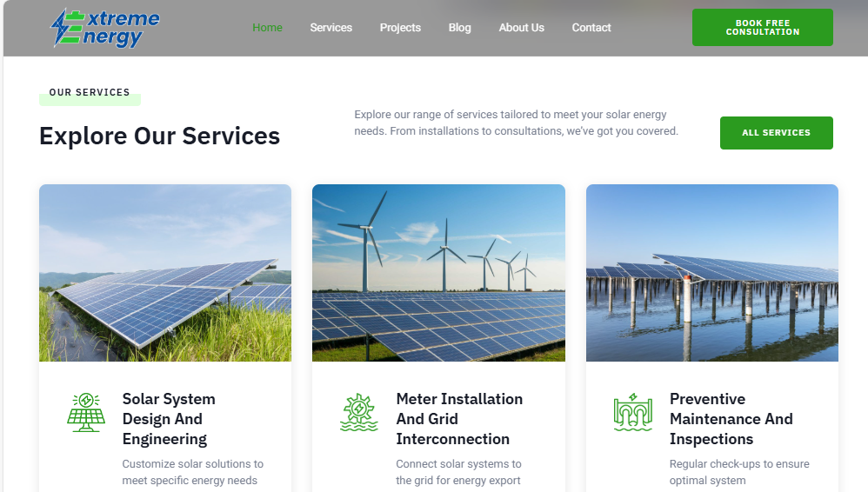Click the 'Explore our range of services' paragraph

point(516,123)
